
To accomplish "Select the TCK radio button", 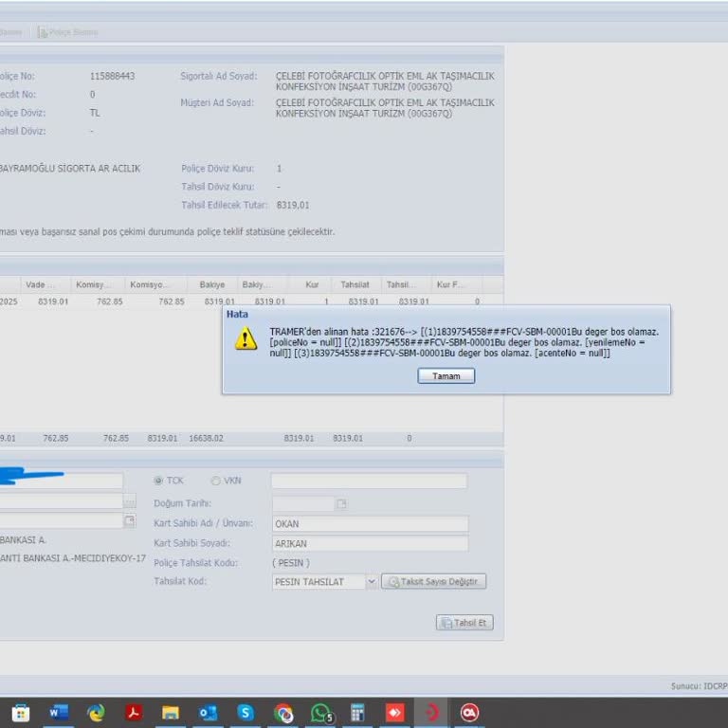I will coord(158,481).
